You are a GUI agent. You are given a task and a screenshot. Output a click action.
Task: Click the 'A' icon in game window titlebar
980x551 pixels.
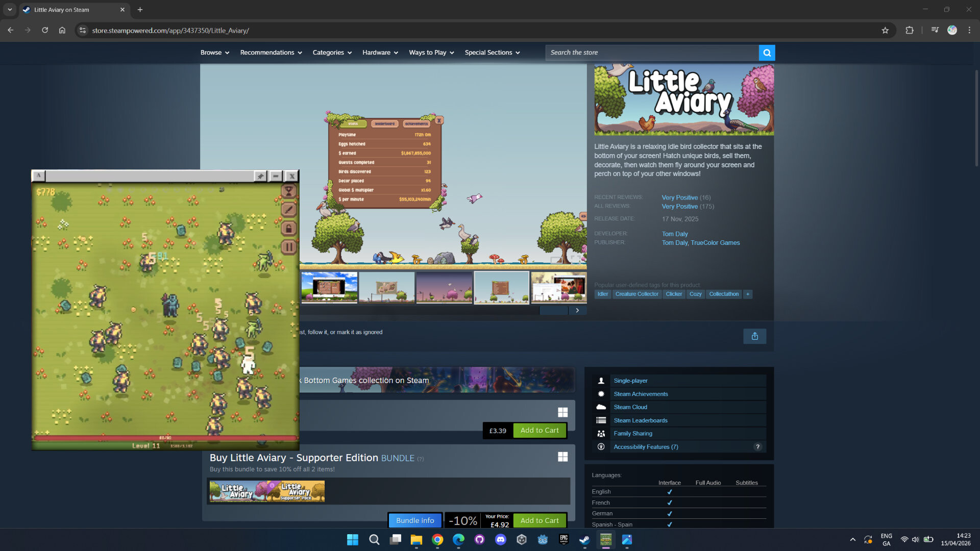coord(39,176)
